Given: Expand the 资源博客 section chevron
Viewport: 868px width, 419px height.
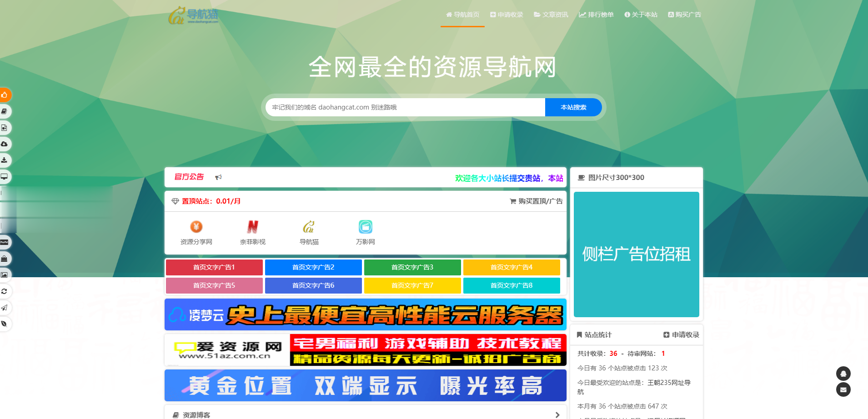Looking at the screenshot, I should [x=557, y=414].
